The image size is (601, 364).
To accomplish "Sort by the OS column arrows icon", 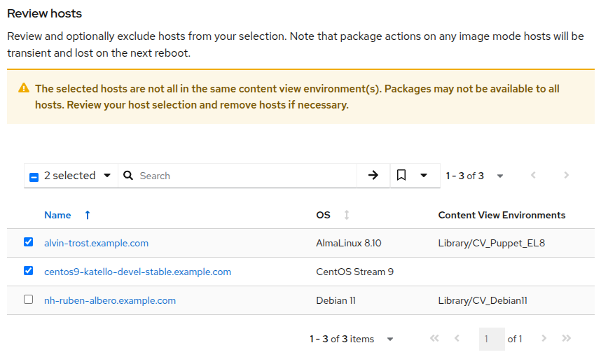I will (x=347, y=215).
